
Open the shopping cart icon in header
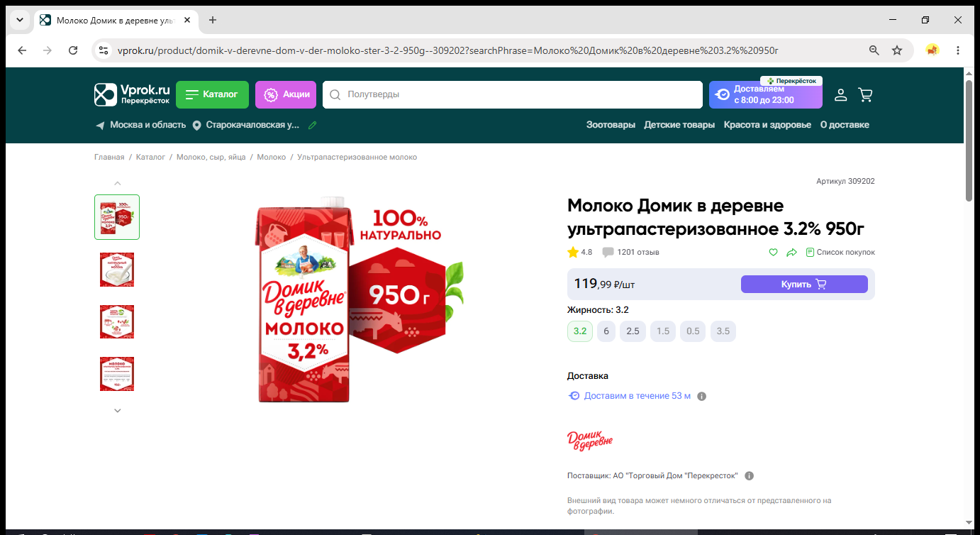pos(865,94)
